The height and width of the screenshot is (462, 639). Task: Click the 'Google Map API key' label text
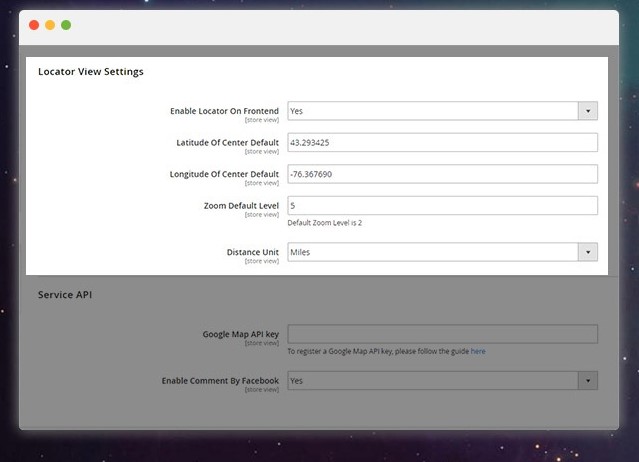point(240,334)
